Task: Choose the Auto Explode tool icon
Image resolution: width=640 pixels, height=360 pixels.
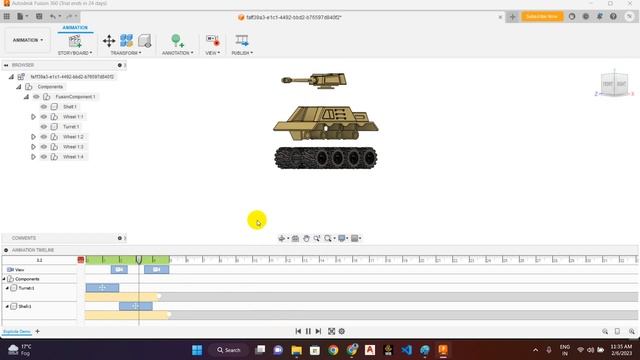Action: [x=127, y=41]
